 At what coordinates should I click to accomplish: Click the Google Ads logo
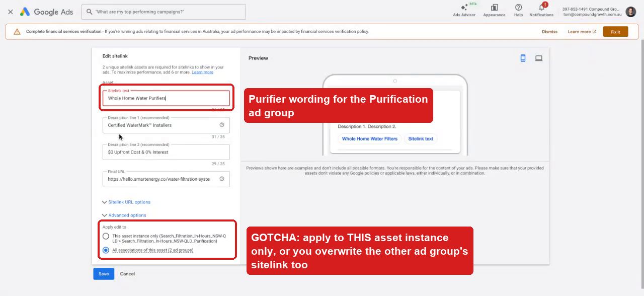point(46,12)
